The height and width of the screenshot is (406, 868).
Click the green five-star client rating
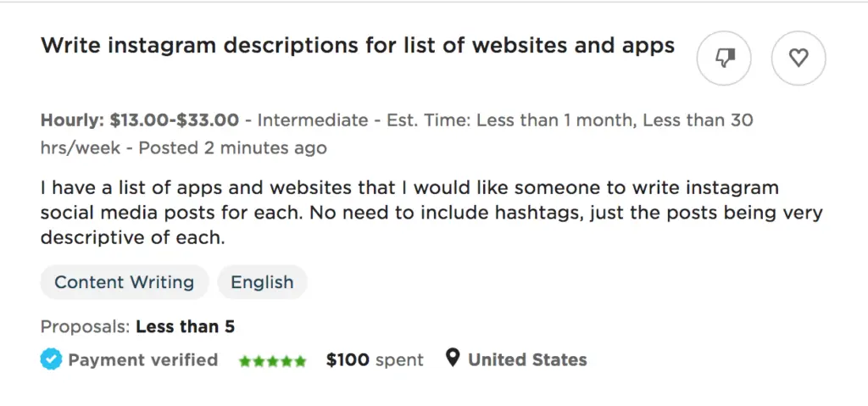tap(272, 361)
